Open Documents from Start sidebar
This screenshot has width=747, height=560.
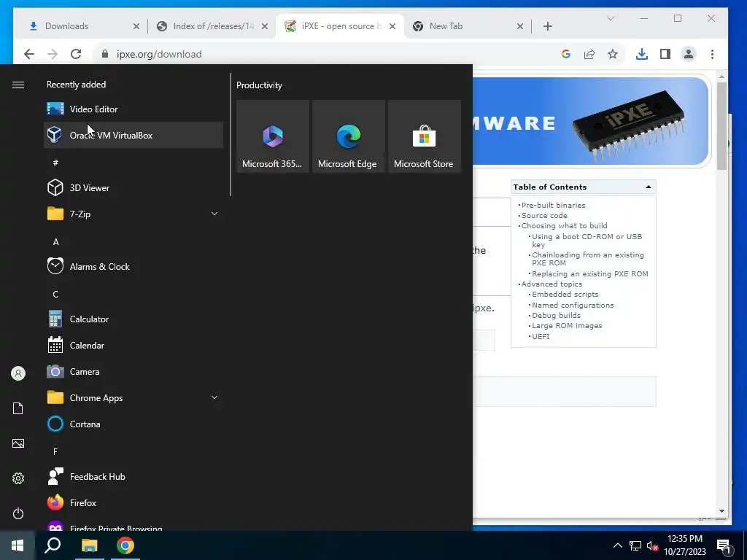[18, 408]
